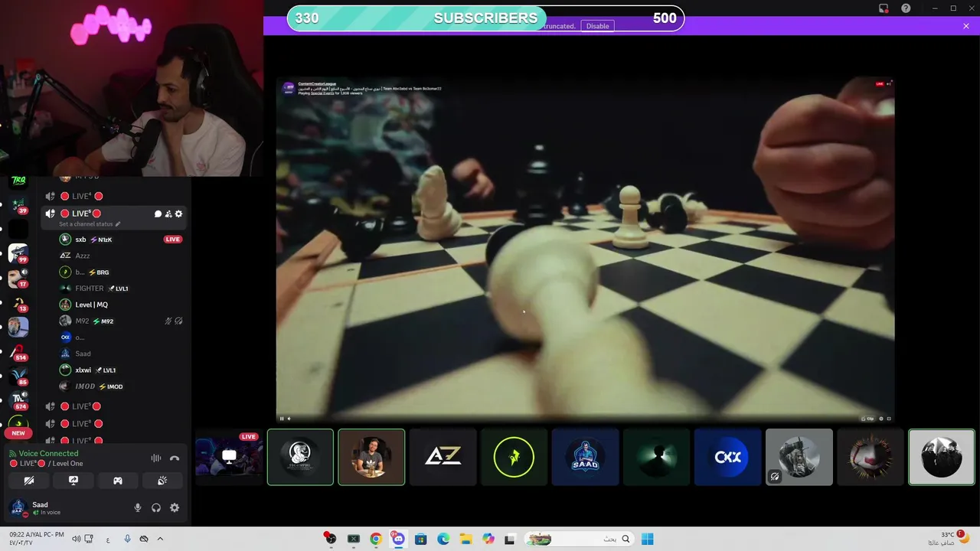Select yellow-green circle logo participant tile
The image size is (980, 551).
[x=514, y=457]
